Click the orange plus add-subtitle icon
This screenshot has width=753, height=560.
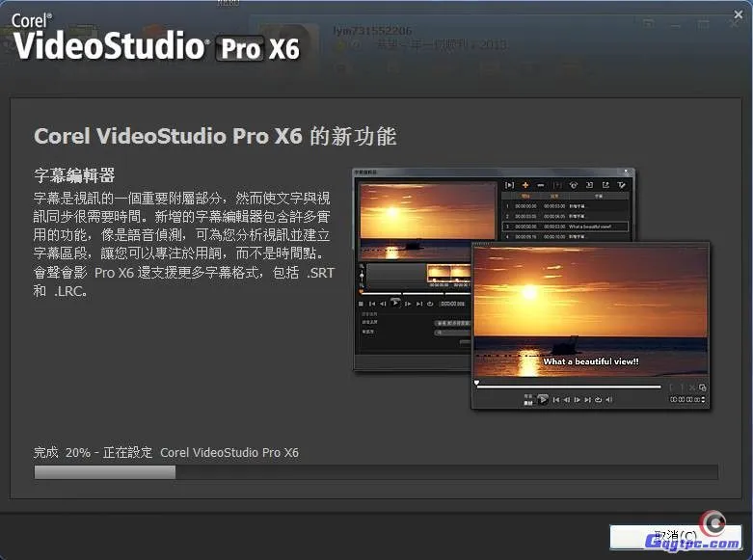[x=525, y=185]
